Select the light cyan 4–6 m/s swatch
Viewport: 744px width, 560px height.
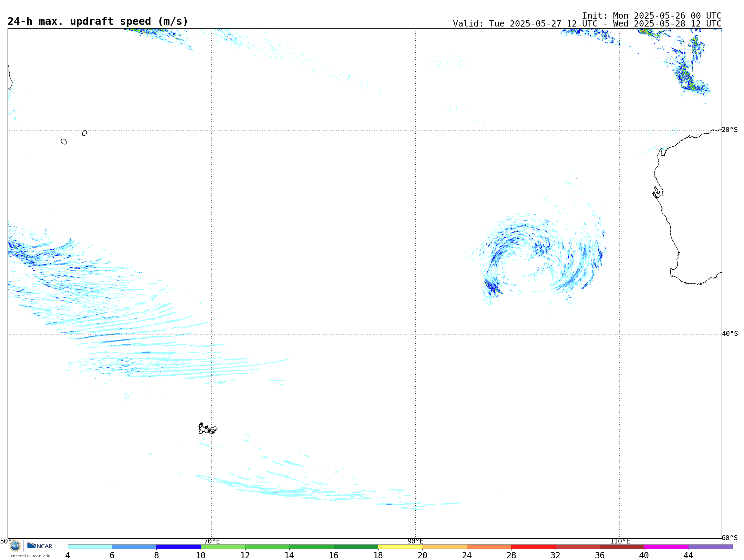[x=90, y=547]
